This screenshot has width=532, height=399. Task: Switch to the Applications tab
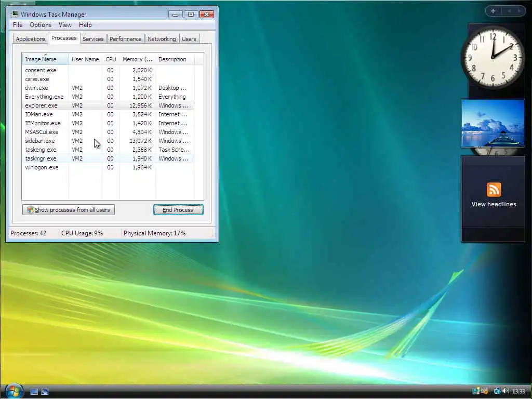(31, 39)
